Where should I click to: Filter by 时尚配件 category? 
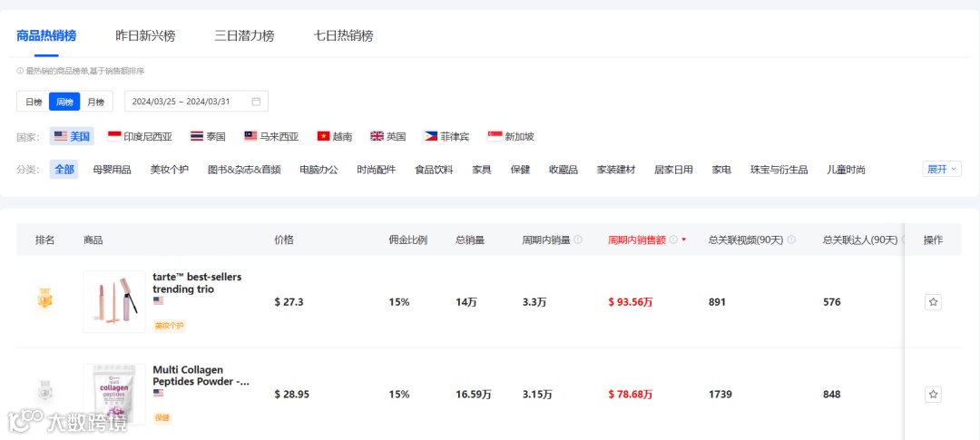click(377, 170)
